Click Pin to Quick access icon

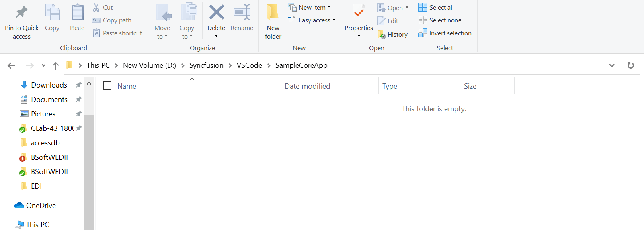[22, 12]
